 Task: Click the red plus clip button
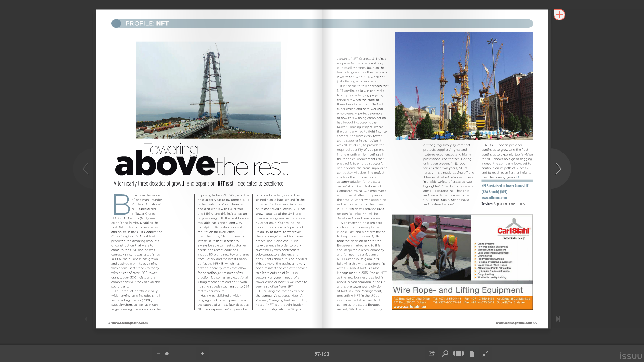(x=559, y=15)
